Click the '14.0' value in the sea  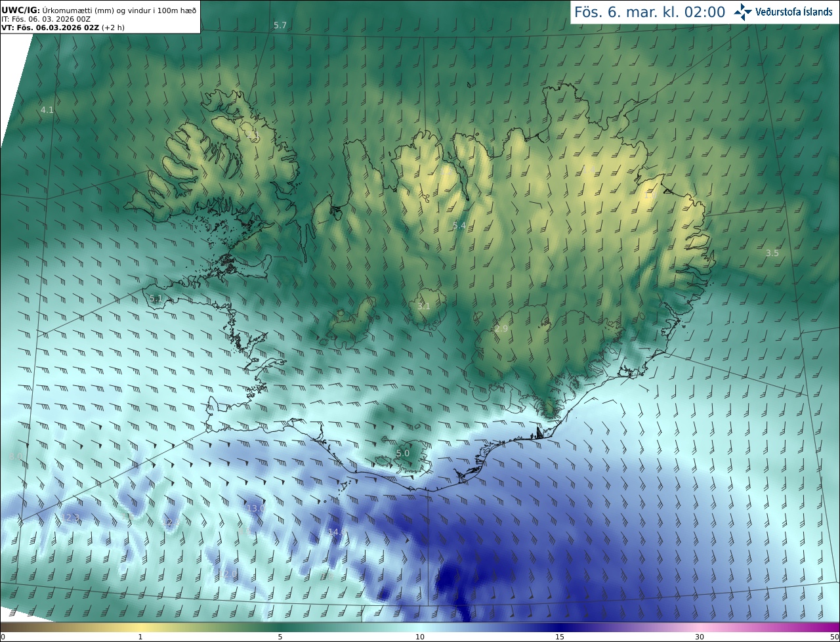click(336, 532)
